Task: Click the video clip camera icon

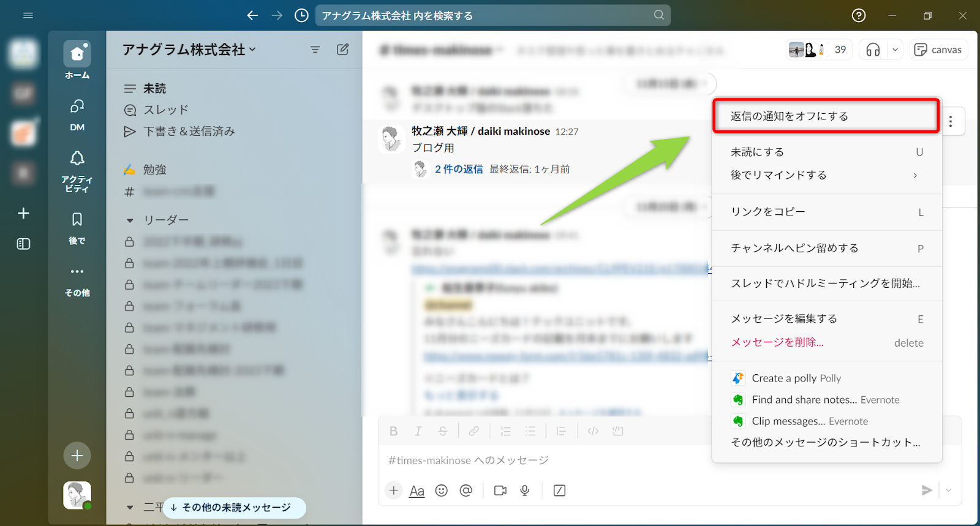Action: 500,490
